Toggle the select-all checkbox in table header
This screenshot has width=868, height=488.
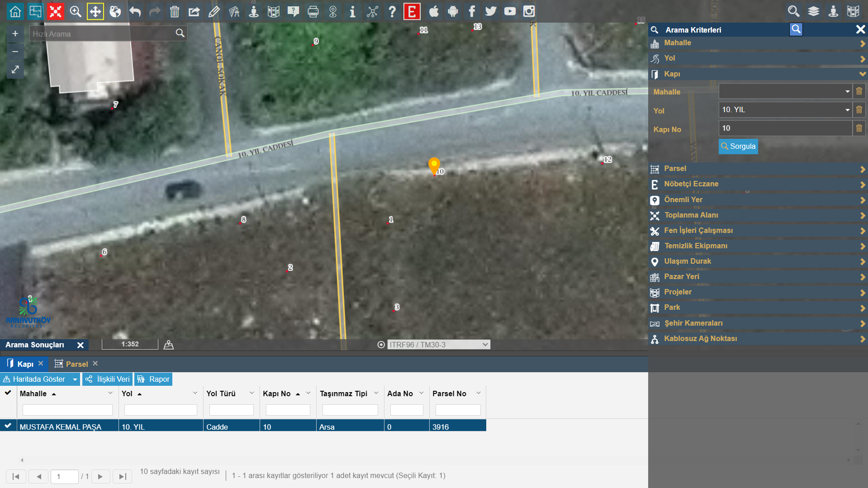(x=8, y=393)
